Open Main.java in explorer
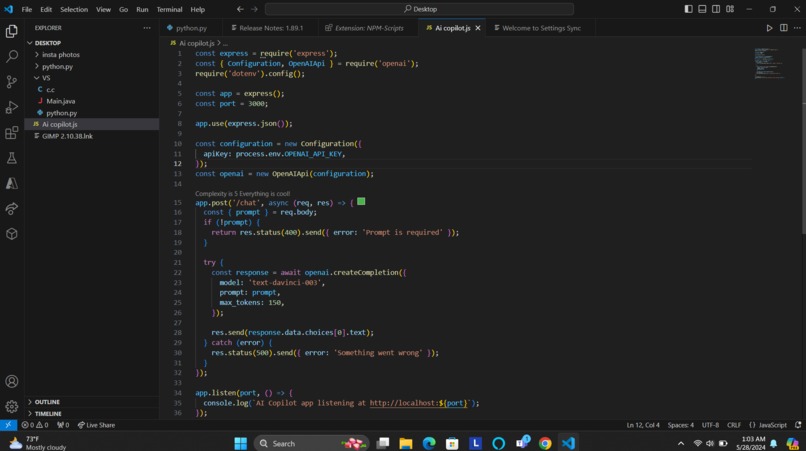 pyautogui.click(x=92, y=101)
